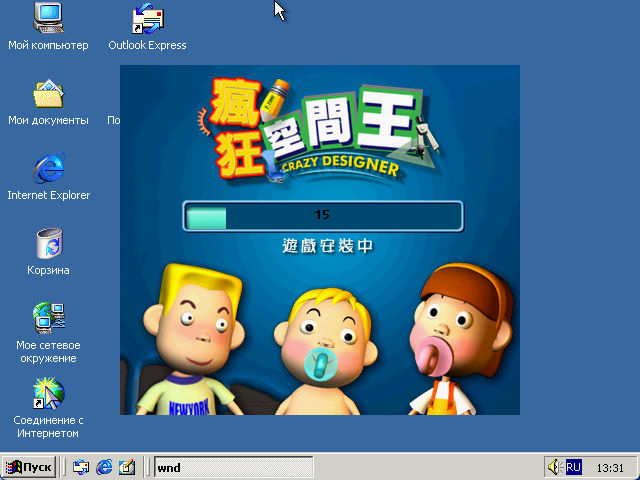Select the Outlook Express shortcut icon
Image resolution: width=640 pixels, height=480 pixels.
147,18
